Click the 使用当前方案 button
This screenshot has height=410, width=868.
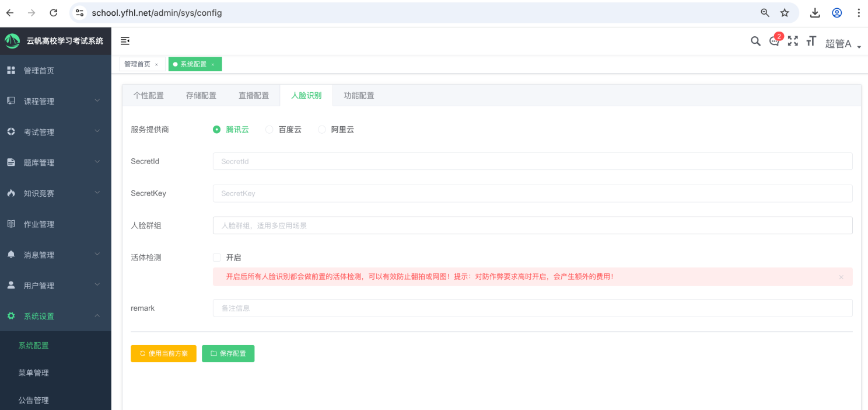[x=163, y=353]
